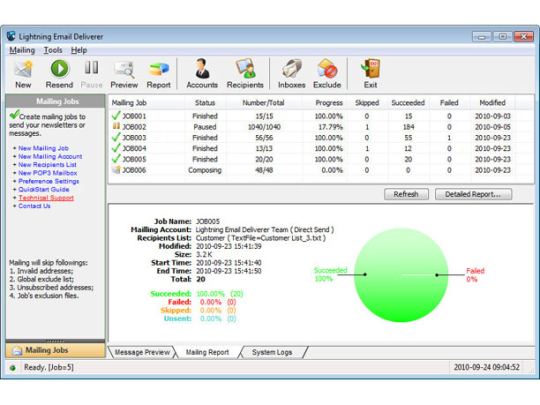
Task: Sort by the Status column header
Action: point(205,103)
